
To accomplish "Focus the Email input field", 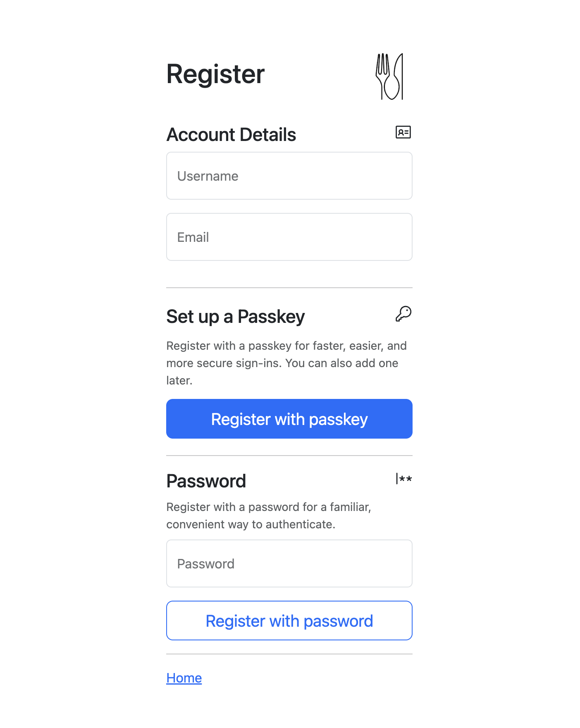I will [x=289, y=237].
